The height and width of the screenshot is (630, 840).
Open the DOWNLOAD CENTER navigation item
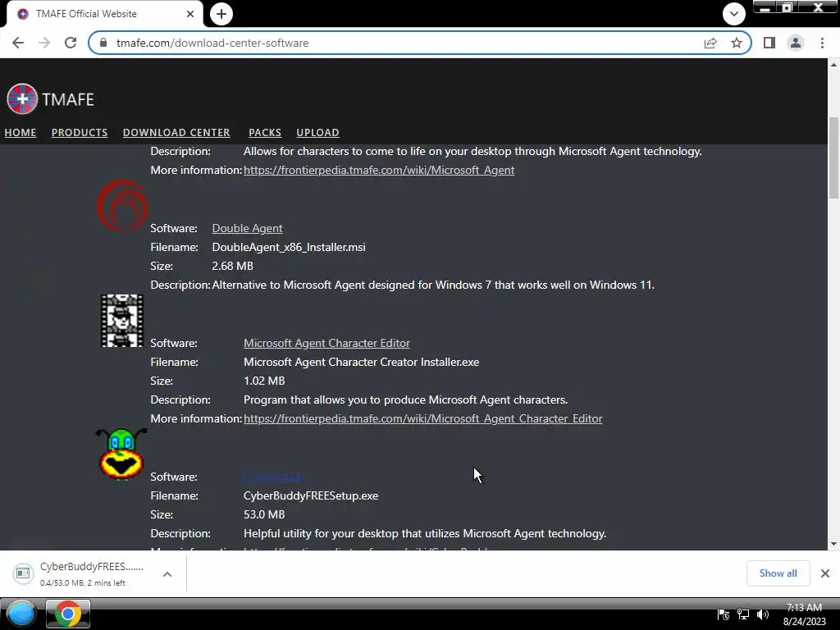pos(176,132)
